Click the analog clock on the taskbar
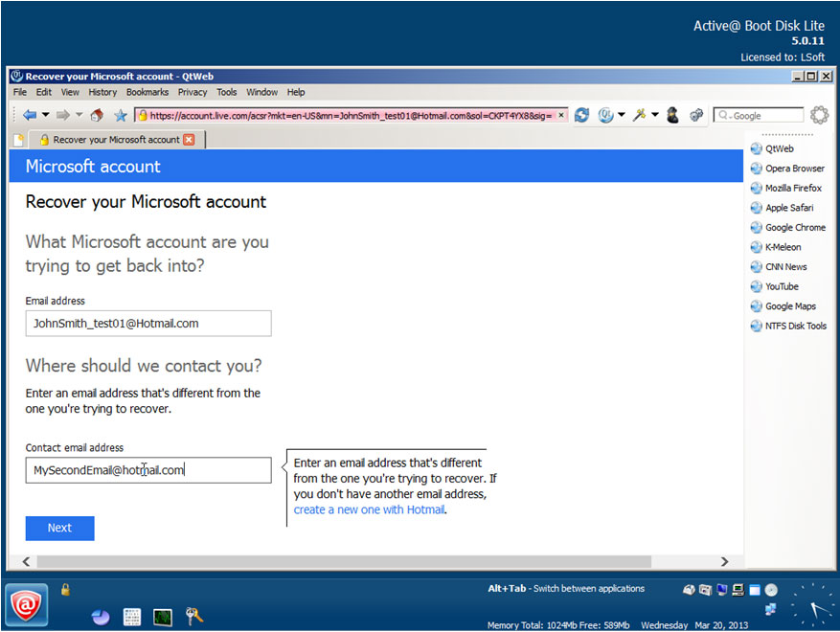840x632 pixels. tap(814, 606)
